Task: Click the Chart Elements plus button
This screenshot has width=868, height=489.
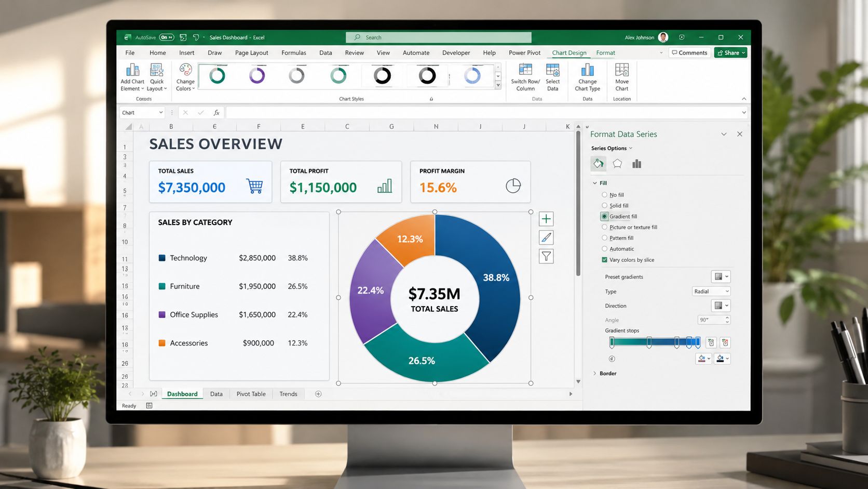Action: coord(546,219)
